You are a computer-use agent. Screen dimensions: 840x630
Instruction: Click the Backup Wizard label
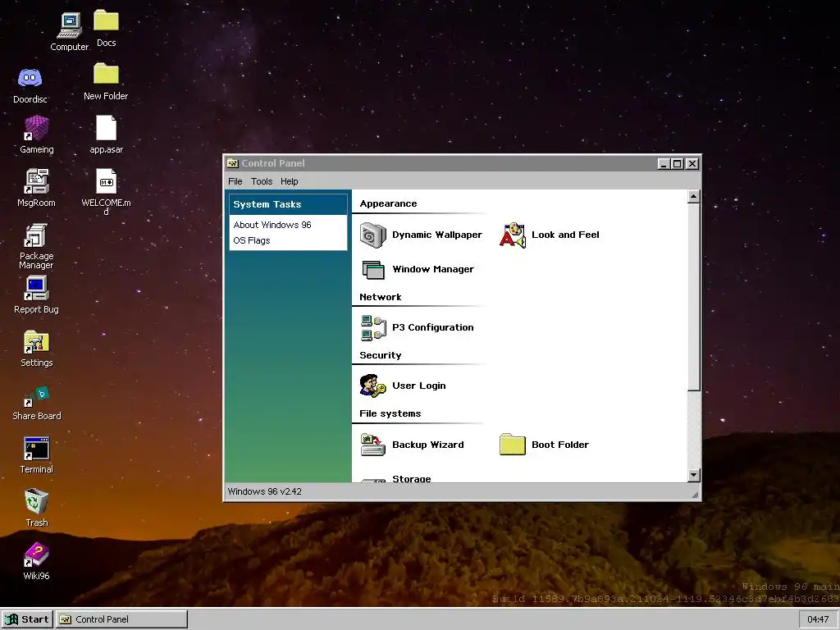tap(428, 445)
